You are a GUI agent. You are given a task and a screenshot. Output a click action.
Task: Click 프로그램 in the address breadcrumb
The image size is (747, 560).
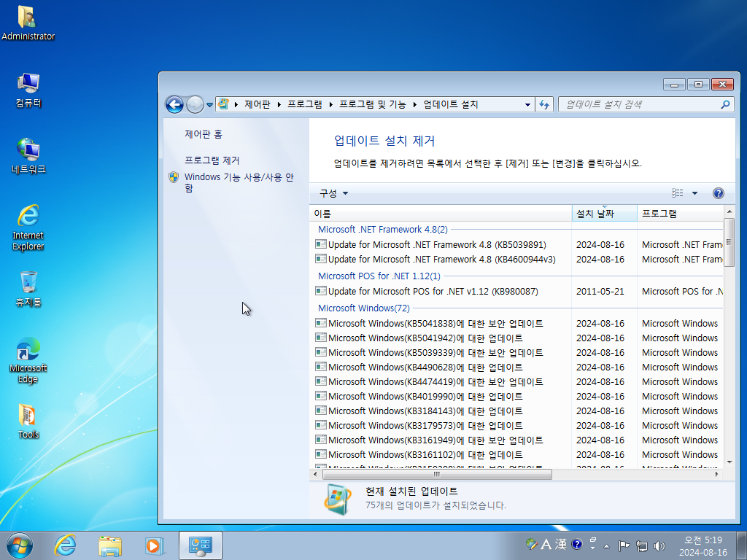click(x=304, y=104)
